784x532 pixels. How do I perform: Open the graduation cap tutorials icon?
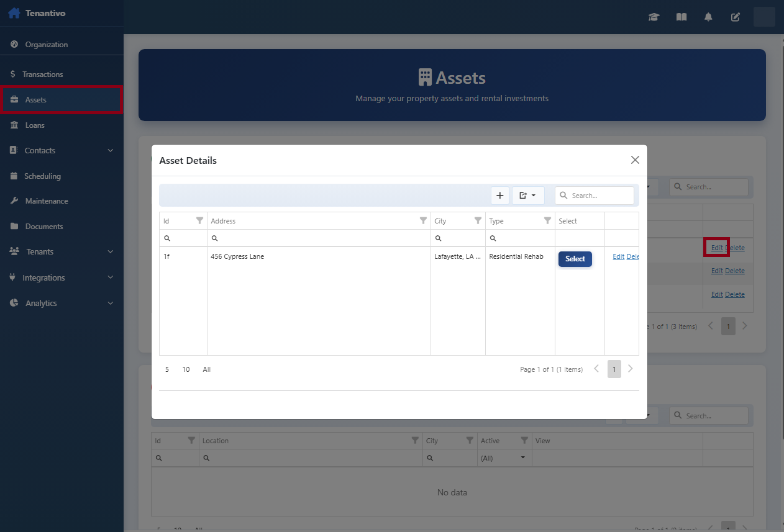[x=654, y=17]
